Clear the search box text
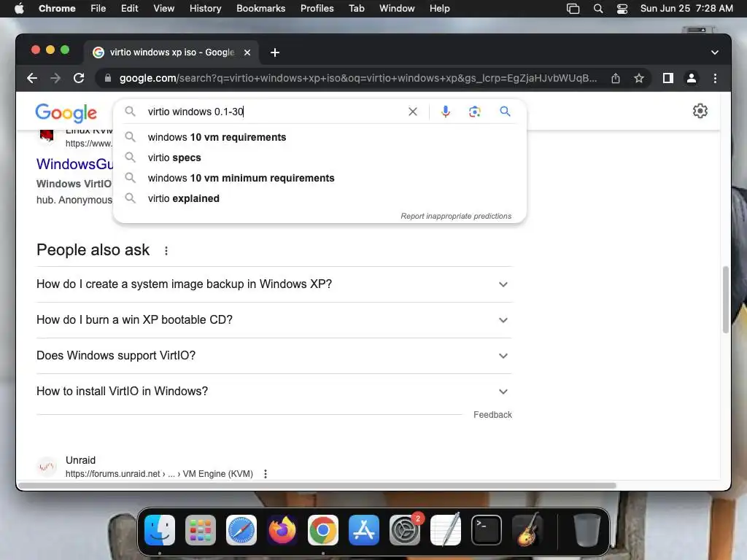Viewport: 747px width, 560px height. (413, 112)
